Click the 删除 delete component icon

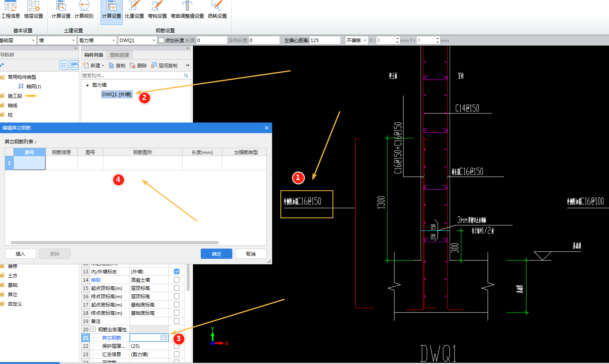click(133, 65)
